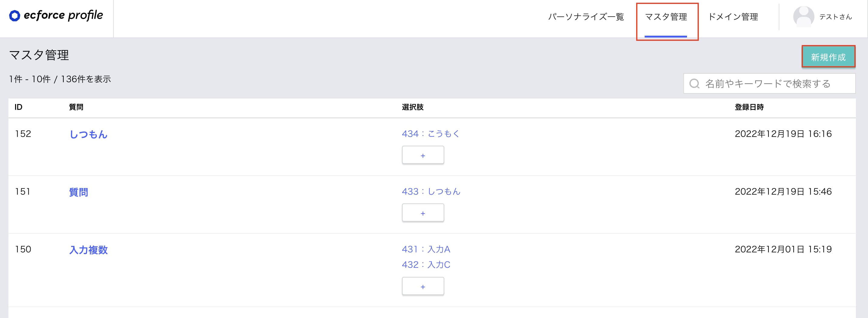Go to the ドメイン管理 tab
This screenshot has width=868, height=318.
733,17
